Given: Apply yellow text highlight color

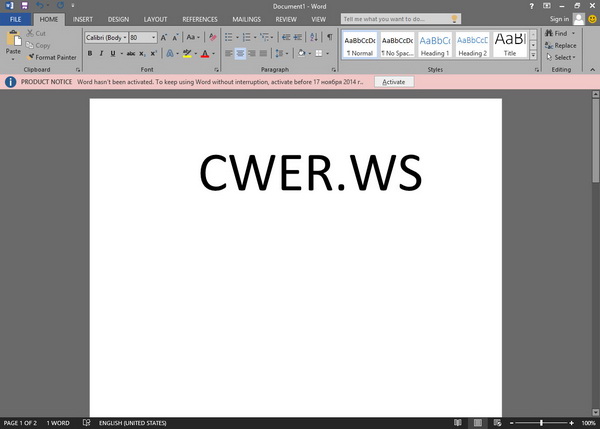Looking at the screenshot, I should coord(187,54).
